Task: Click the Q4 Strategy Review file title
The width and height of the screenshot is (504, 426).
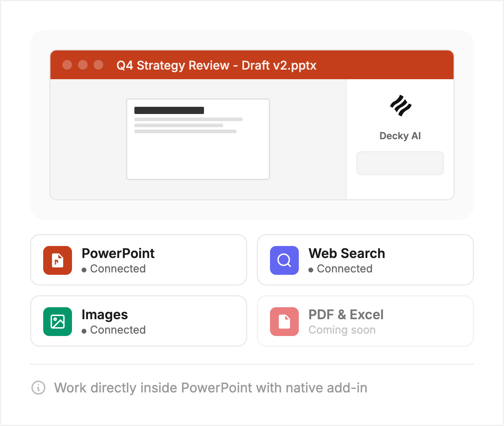Action: [x=216, y=65]
